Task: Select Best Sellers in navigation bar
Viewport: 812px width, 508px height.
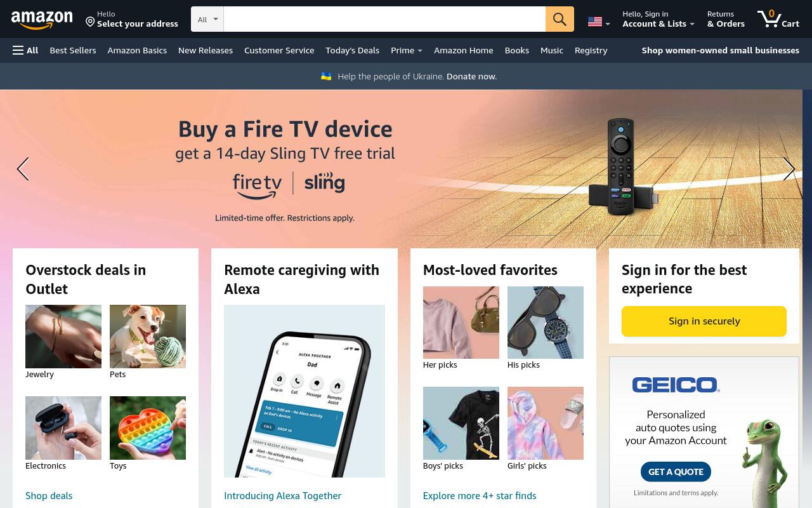Action: pos(73,50)
